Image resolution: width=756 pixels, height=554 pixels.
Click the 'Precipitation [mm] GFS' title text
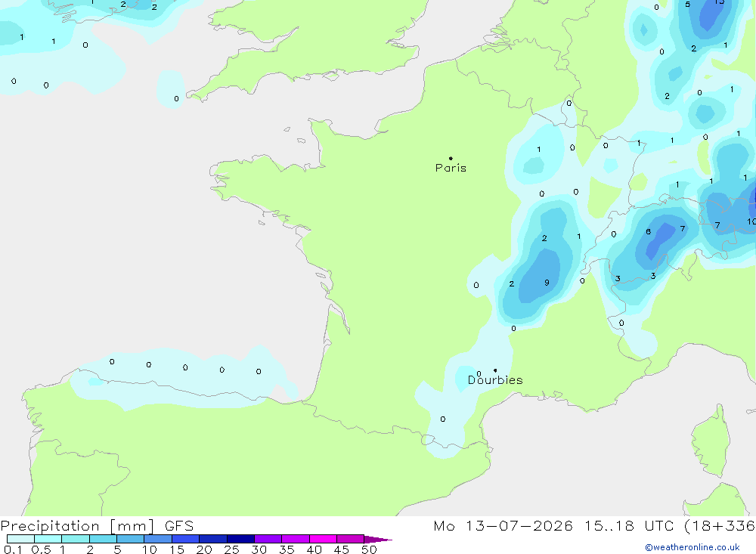point(97,526)
